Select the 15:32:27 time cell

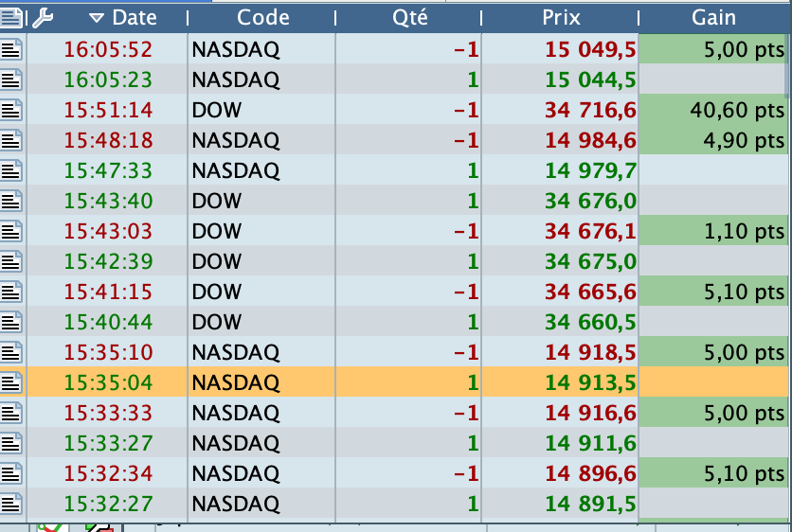(108, 504)
